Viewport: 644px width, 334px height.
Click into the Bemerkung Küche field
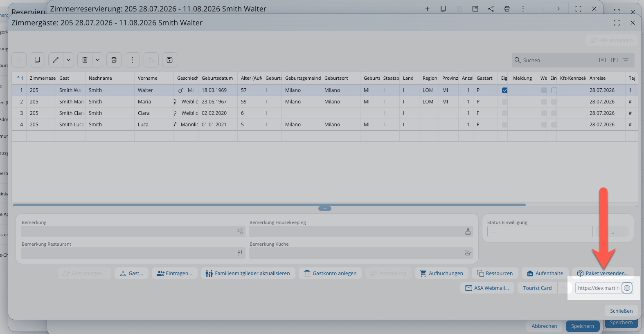tap(361, 253)
